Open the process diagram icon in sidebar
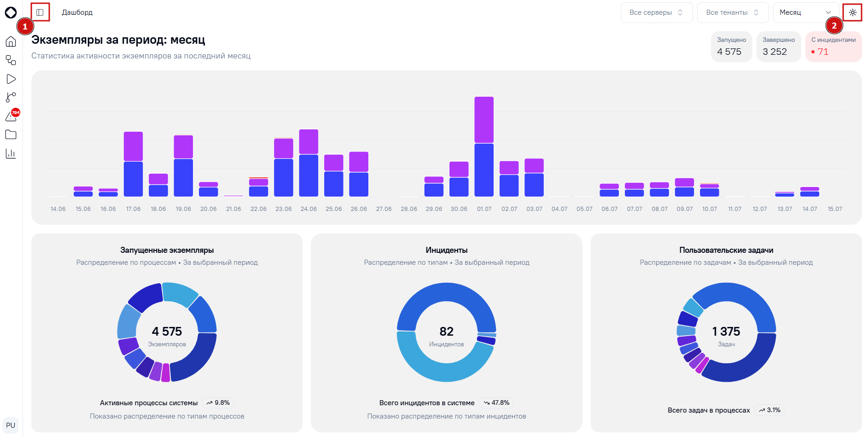The height and width of the screenshot is (437, 868). (11, 60)
